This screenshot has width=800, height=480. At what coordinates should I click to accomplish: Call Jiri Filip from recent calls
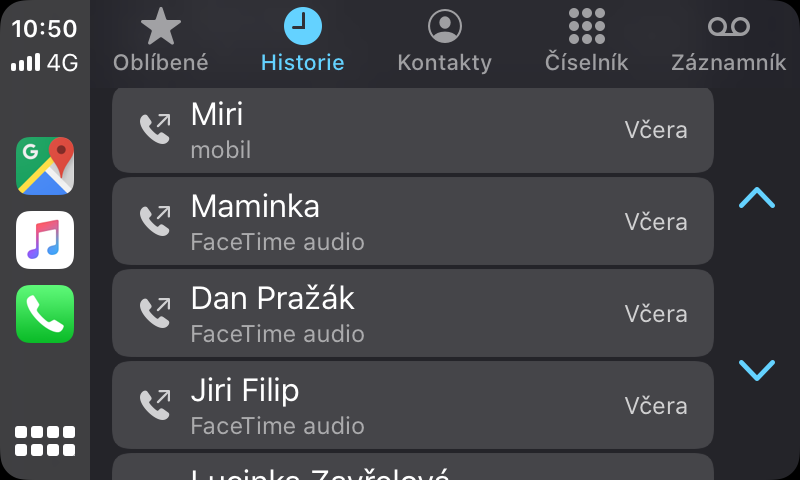pos(412,405)
